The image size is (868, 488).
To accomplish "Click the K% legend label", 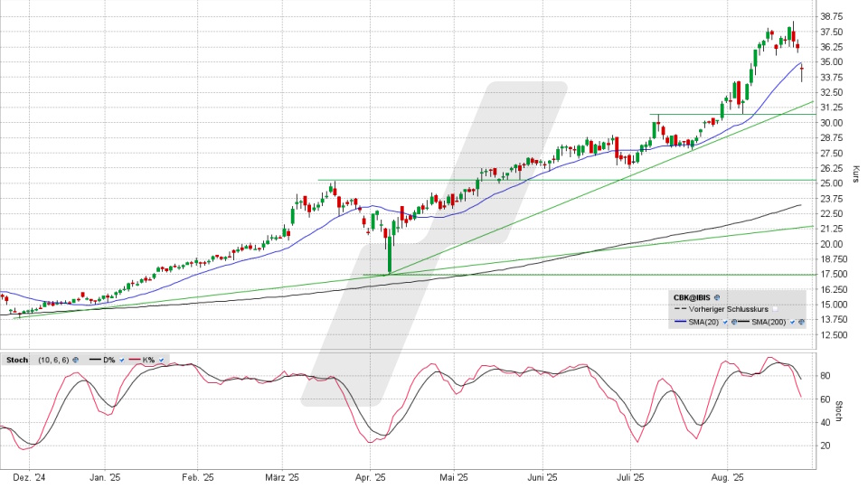I will [148, 361].
